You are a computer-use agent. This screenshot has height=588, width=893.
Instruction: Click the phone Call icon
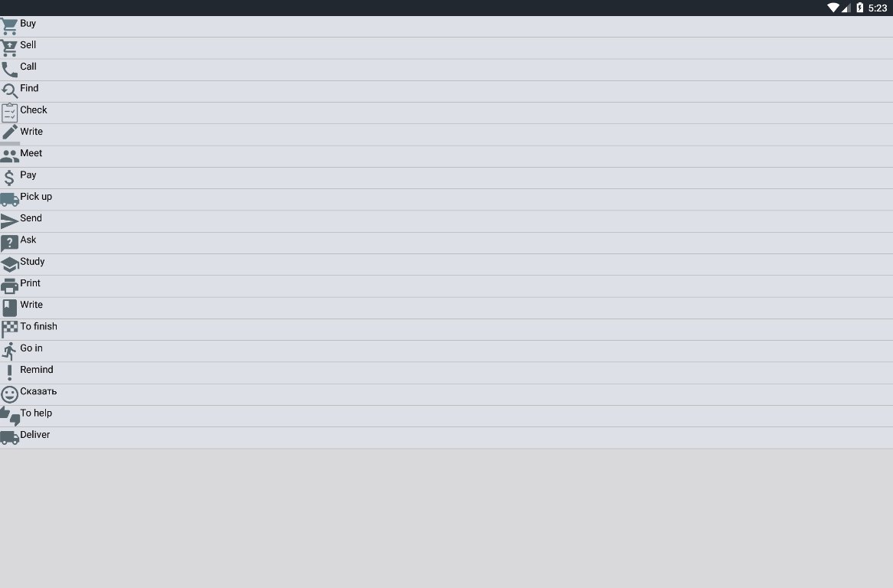tap(9, 70)
